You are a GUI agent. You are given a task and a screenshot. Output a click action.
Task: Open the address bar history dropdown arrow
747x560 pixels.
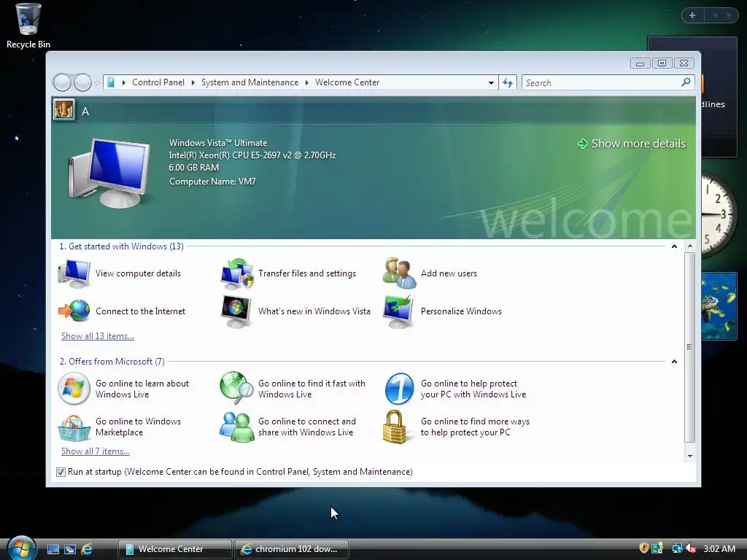tap(491, 83)
